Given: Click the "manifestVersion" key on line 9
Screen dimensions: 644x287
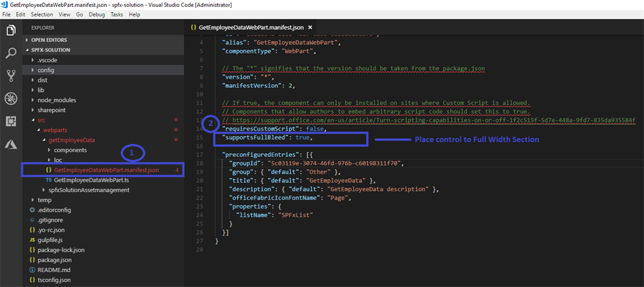Looking at the screenshot, I should pyautogui.click(x=253, y=86).
